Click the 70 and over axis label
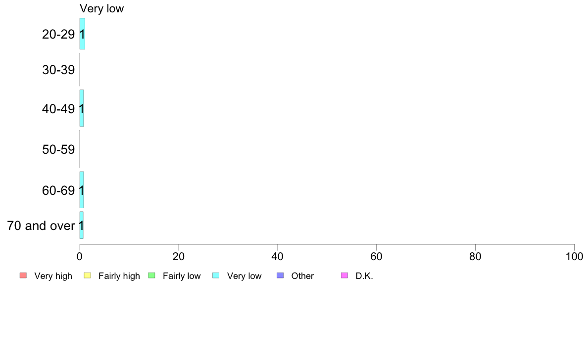 click(x=41, y=226)
